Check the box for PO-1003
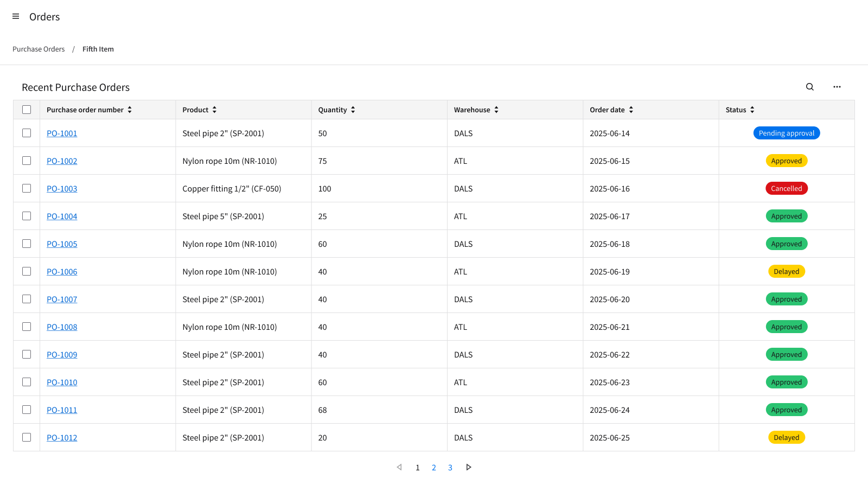 click(27, 188)
